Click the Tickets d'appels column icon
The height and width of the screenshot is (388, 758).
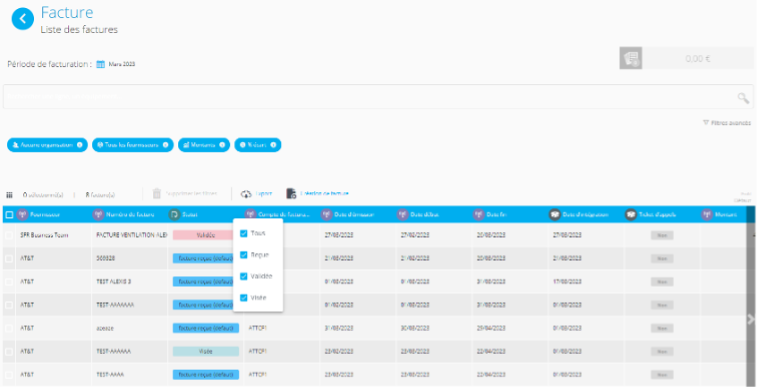tap(631, 215)
